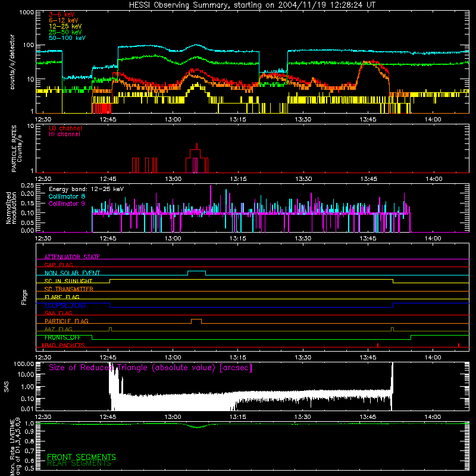
Task: Click the particle rate peak near 13:05
Action: point(197,146)
